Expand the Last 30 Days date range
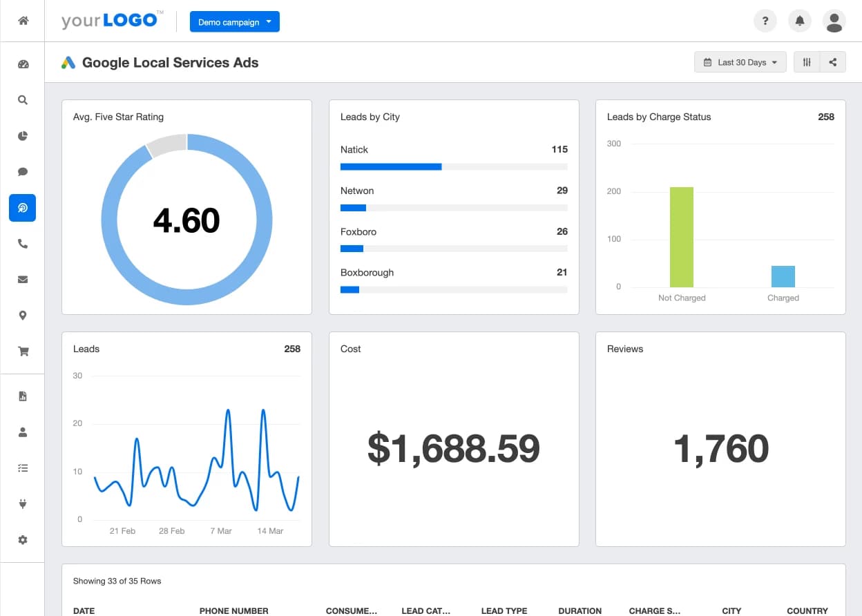The image size is (862, 616). pyautogui.click(x=740, y=62)
